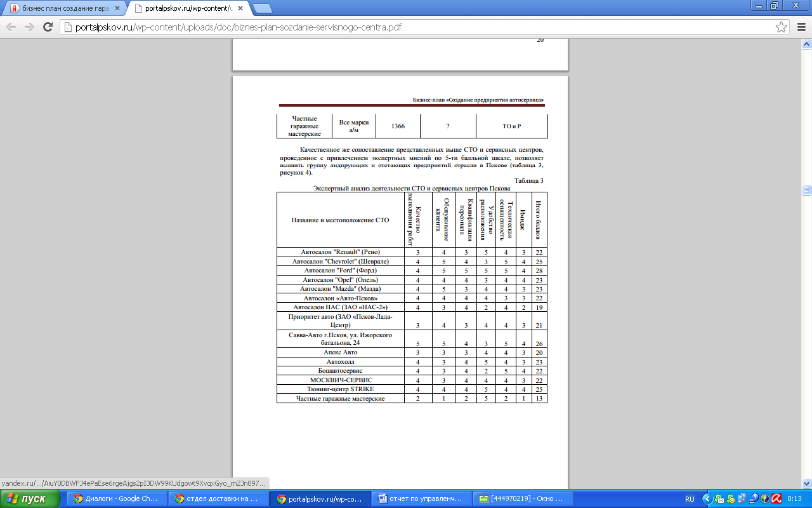
Task: Click the taskbar clock showing 0:13
Action: click(x=794, y=499)
